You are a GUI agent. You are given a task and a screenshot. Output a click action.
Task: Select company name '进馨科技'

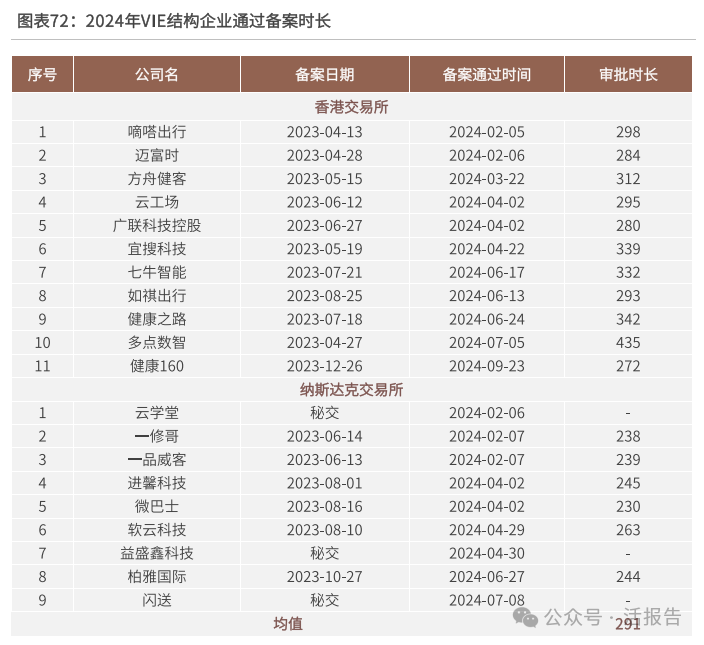(157, 483)
